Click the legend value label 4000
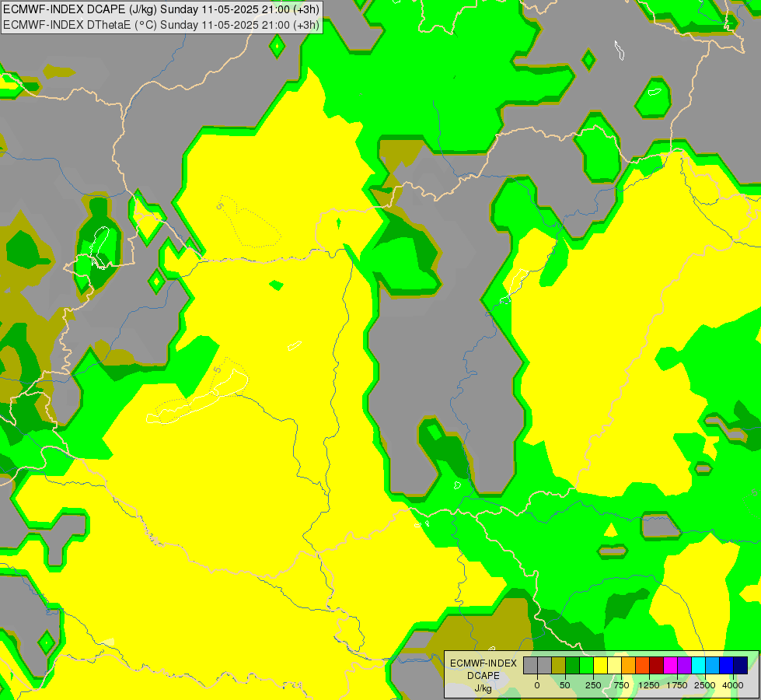 click(x=733, y=685)
